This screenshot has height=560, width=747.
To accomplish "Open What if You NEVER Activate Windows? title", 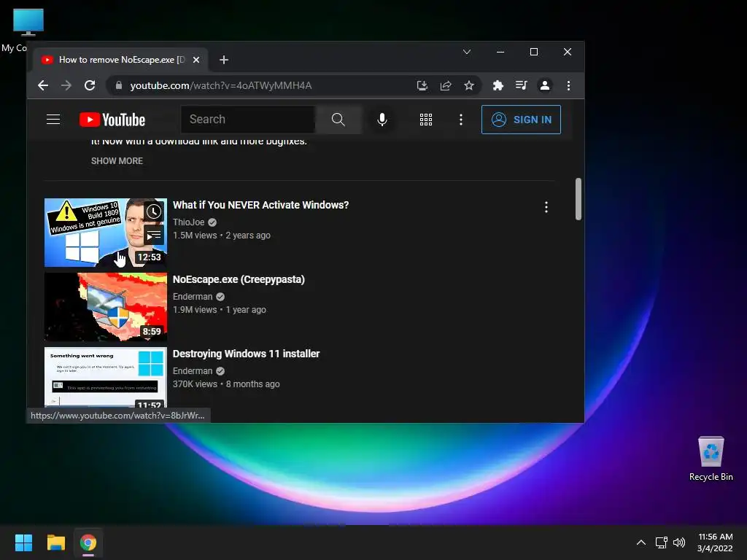I will pyautogui.click(x=260, y=205).
